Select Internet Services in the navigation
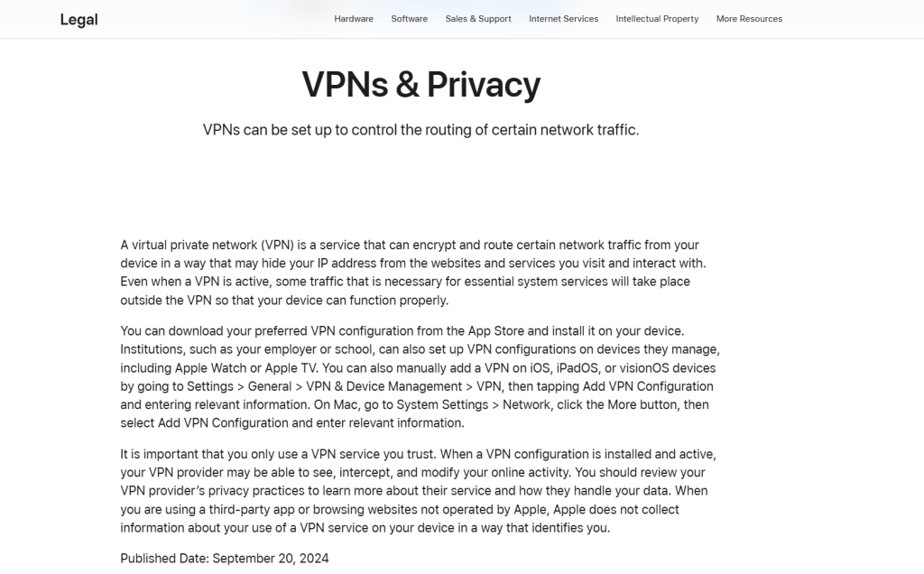 [563, 18]
